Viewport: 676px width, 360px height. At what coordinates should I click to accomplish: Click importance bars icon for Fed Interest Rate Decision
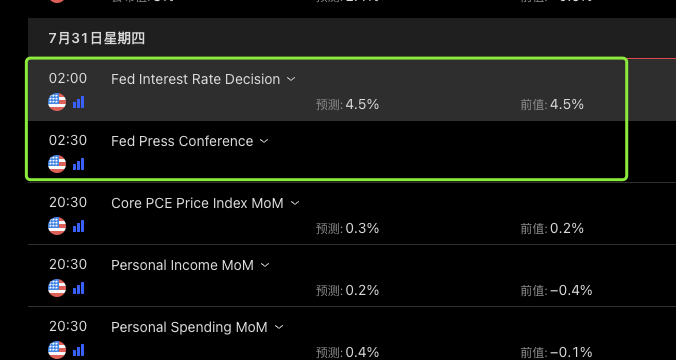(x=78, y=102)
